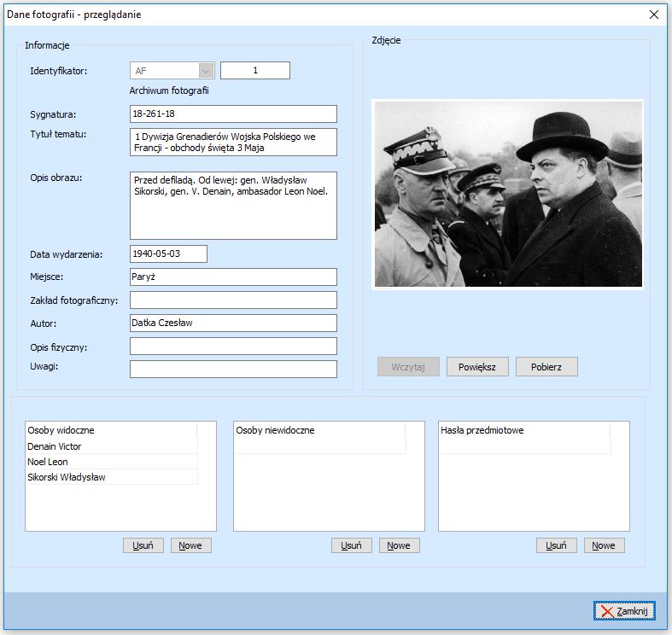Select Noel Leon in the visible persons list
The width and height of the screenshot is (672, 635).
click(x=112, y=462)
